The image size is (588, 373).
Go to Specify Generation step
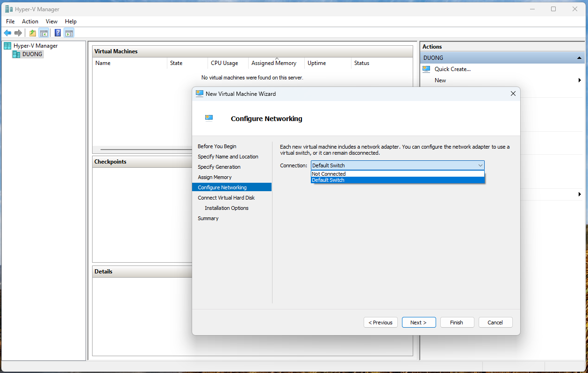click(219, 167)
